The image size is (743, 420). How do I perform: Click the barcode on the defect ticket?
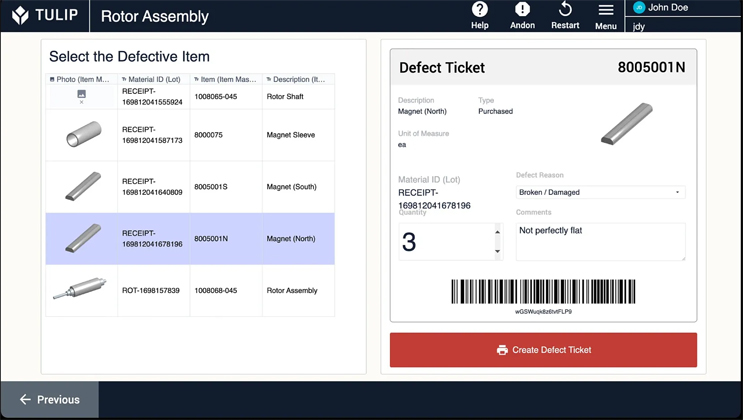(543, 292)
